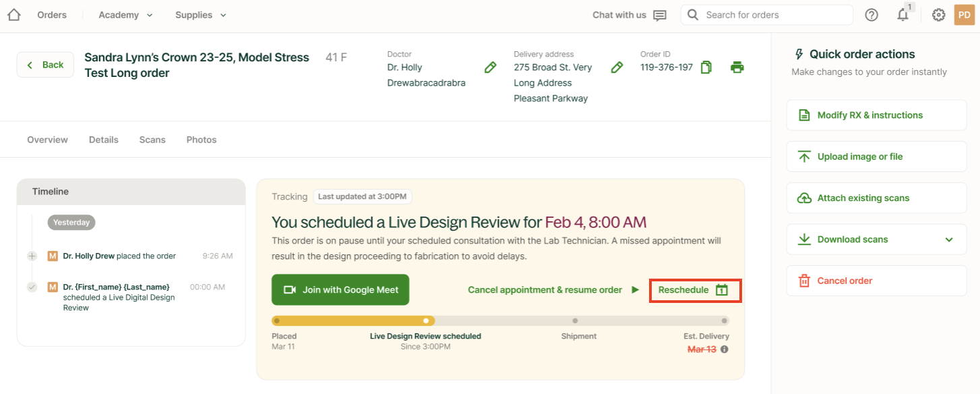Open settings with the gear icon
980x394 pixels.
point(939,14)
